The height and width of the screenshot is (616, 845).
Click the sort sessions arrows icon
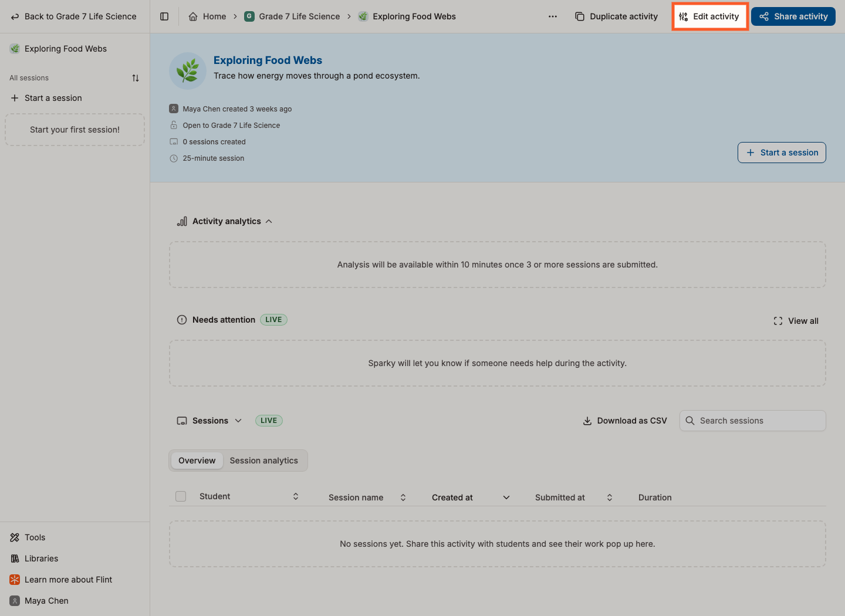coord(136,78)
